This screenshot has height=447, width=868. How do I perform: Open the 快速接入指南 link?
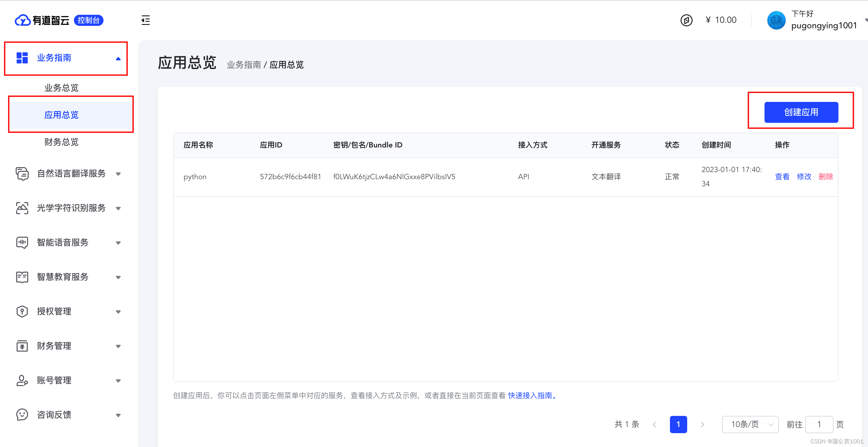tap(530, 396)
